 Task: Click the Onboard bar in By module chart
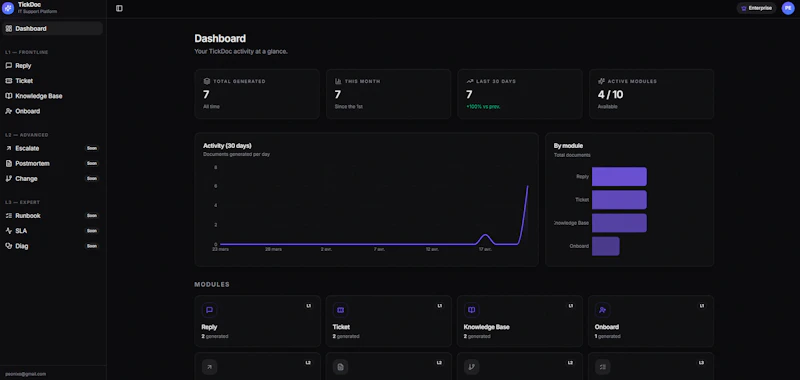click(606, 246)
